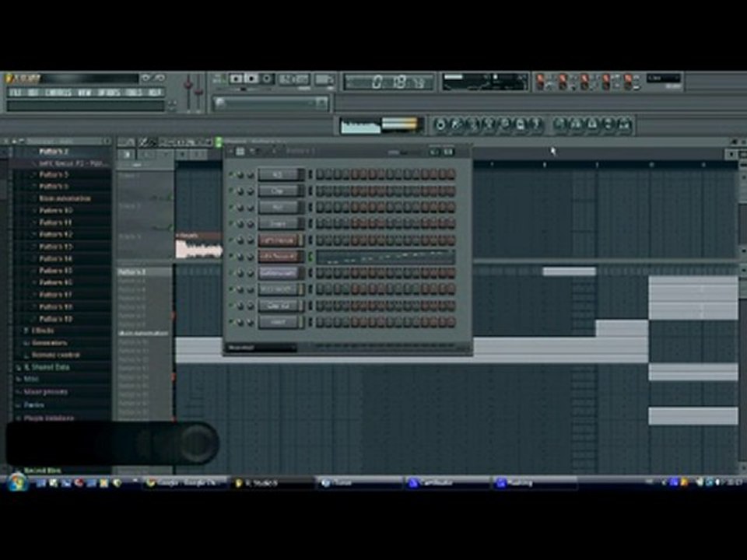The image size is (747, 560).
Task: Expand the Misc folder in browser
Action: click(x=30, y=379)
